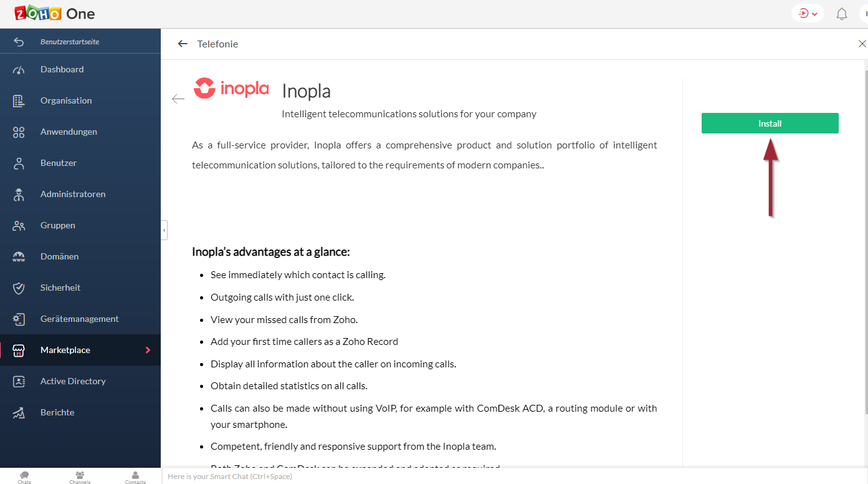Click the Smart Chat input field

click(x=515, y=477)
